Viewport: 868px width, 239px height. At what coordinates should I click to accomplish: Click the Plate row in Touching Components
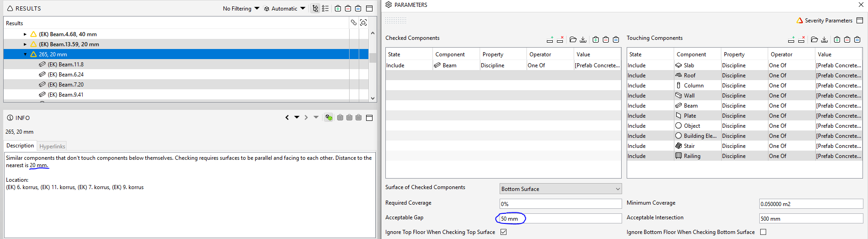[745, 115]
